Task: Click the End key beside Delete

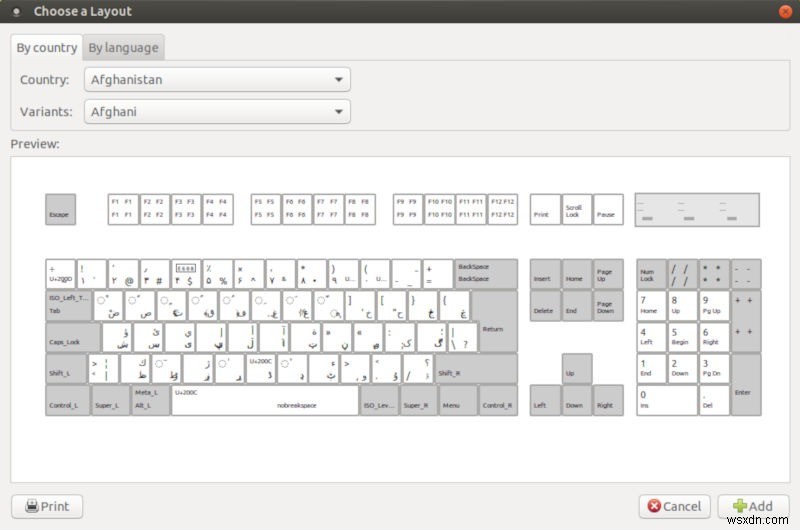Action: point(577,306)
